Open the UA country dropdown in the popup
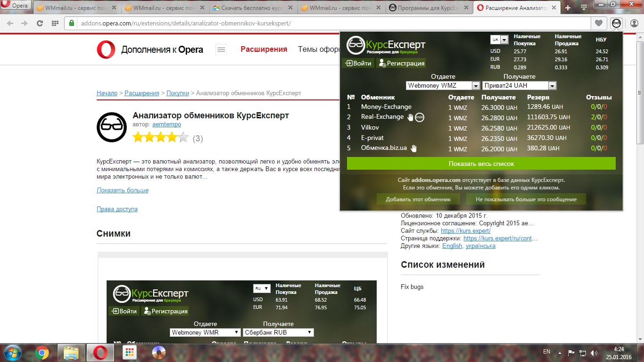Viewport: 644px width, 362px height. coord(499,40)
